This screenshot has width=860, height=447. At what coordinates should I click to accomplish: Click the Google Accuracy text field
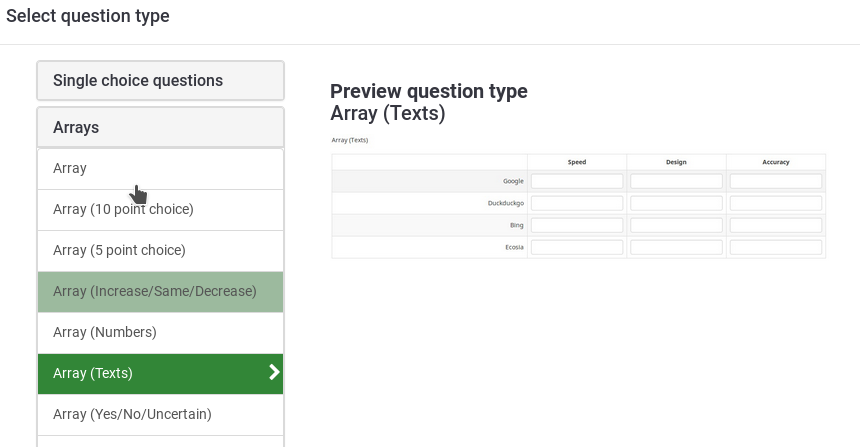click(x=776, y=181)
